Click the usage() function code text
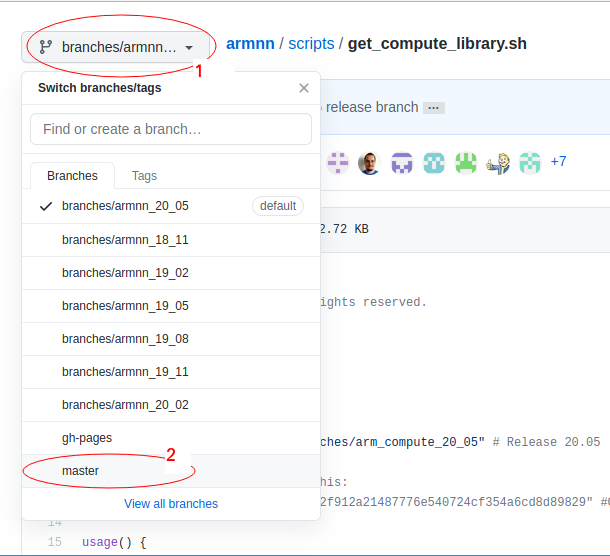This screenshot has width=610, height=556. click(x=107, y=542)
